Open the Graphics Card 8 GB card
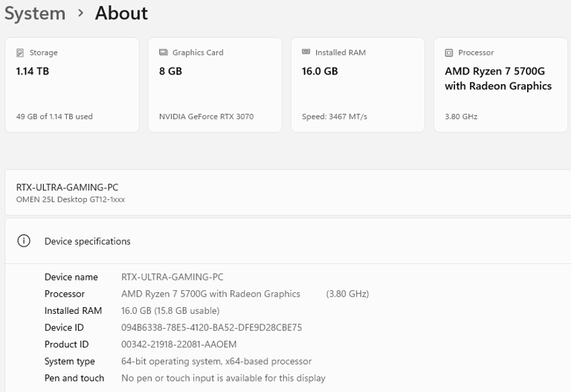This screenshot has height=392, width=571. (x=215, y=85)
